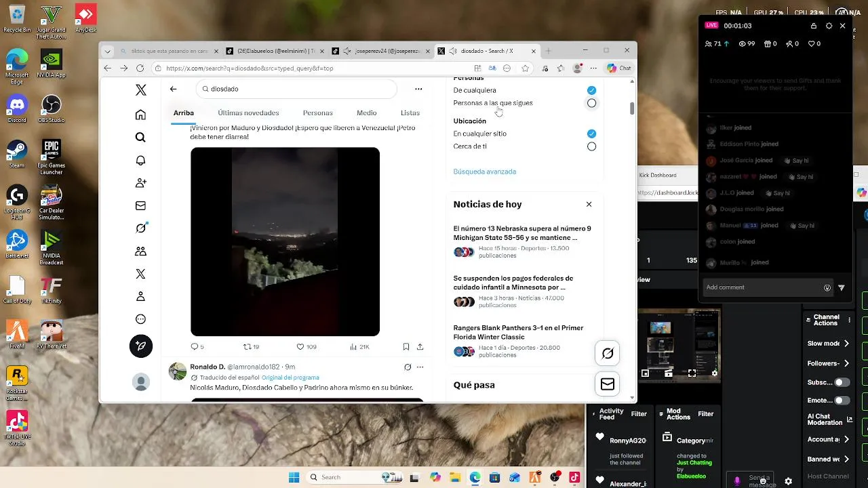
Task: Open emoji picker in Add comment box
Action: (827, 287)
